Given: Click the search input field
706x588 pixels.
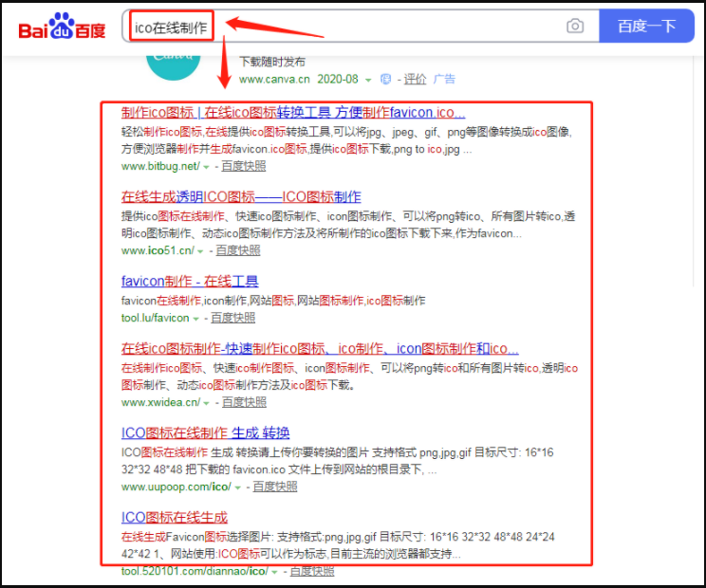Looking at the screenshot, I should click(x=361, y=27).
